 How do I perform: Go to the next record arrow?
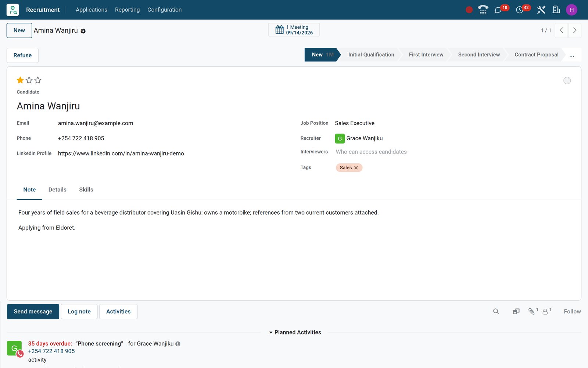(575, 31)
